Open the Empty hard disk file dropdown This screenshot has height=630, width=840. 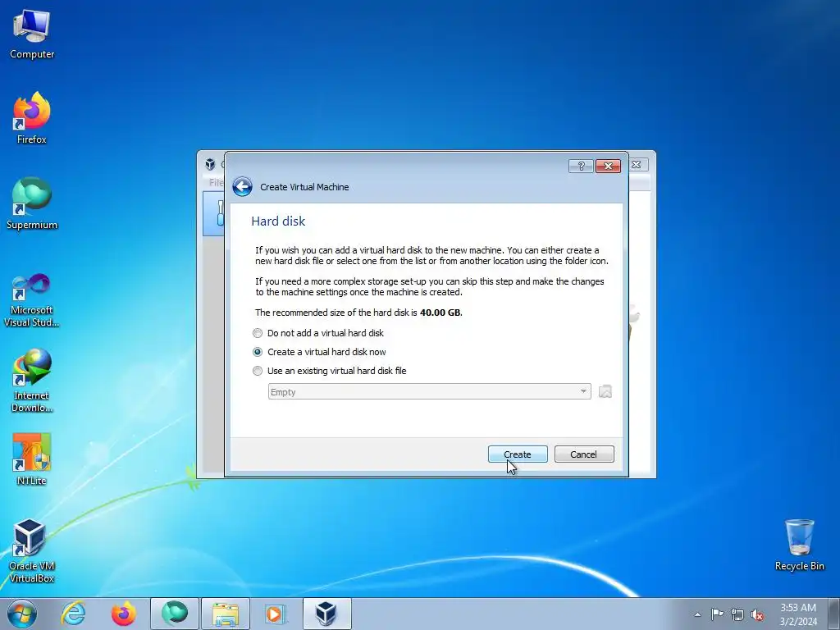(x=429, y=391)
